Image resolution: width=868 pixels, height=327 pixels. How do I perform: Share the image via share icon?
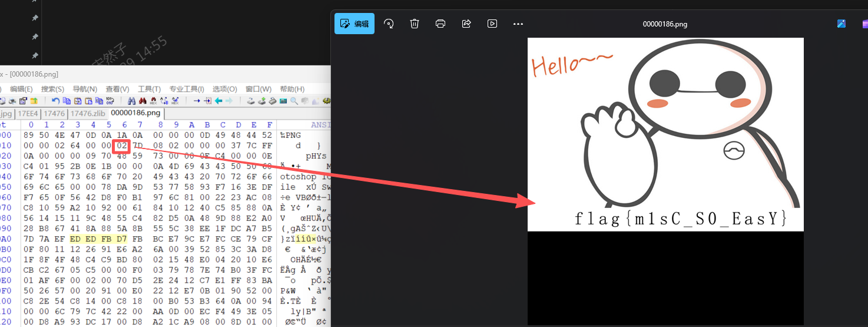pyautogui.click(x=466, y=24)
